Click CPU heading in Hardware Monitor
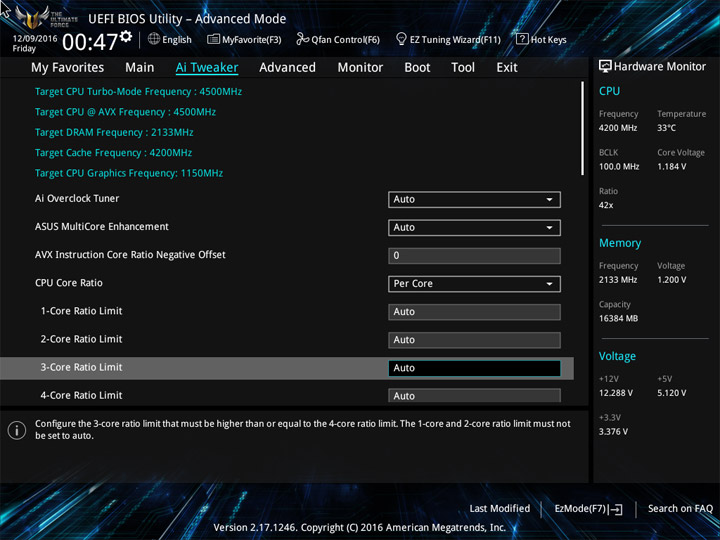720x540 pixels. (x=609, y=91)
